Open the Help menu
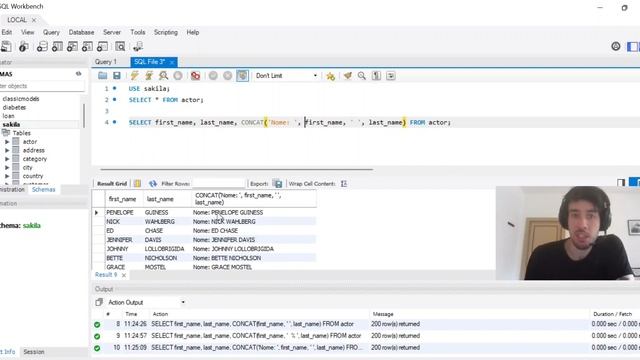The image size is (640, 360). (x=193, y=32)
